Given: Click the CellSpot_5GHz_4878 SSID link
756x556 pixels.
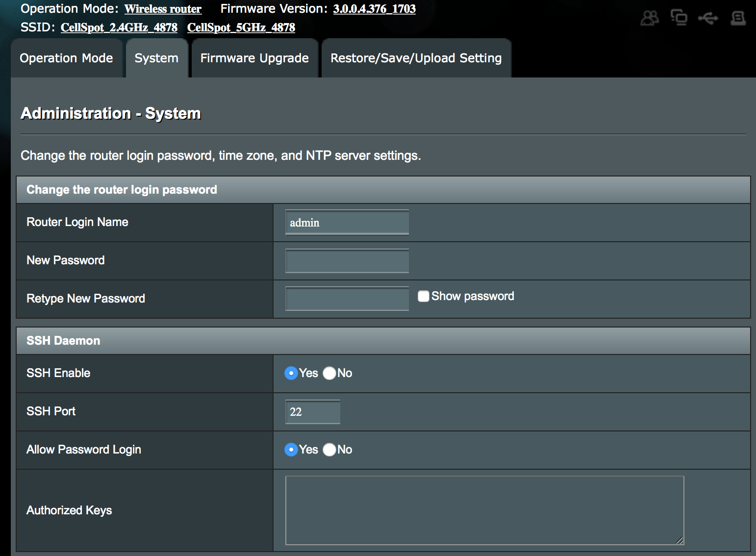Looking at the screenshot, I should (241, 27).
